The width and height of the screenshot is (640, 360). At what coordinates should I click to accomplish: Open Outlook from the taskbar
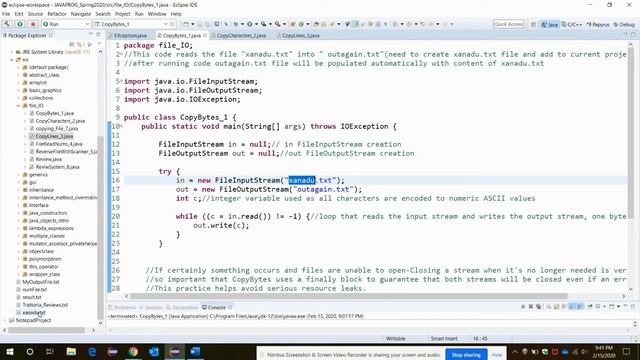point(154,351)
